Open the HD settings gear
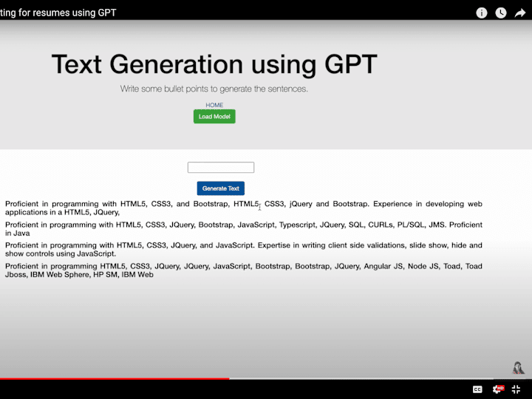Viewport: 532px width, 399px height. (x=498, y=389)
